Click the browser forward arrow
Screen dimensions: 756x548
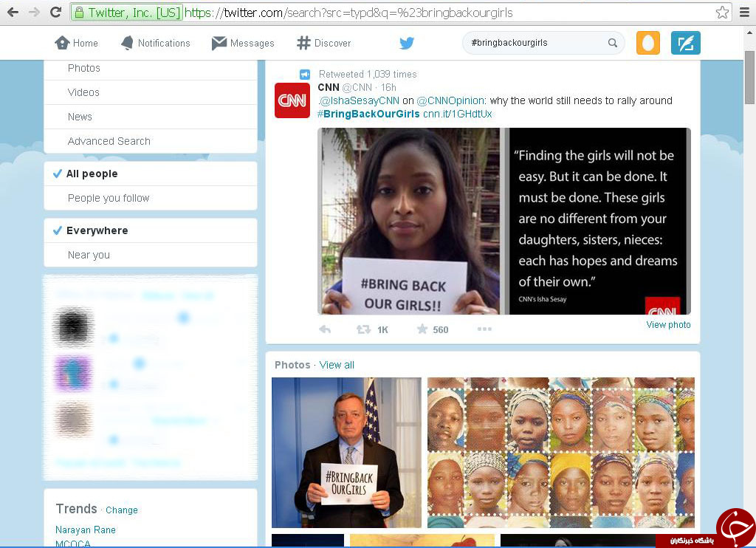pyautogui.click(x=34, y=12)
